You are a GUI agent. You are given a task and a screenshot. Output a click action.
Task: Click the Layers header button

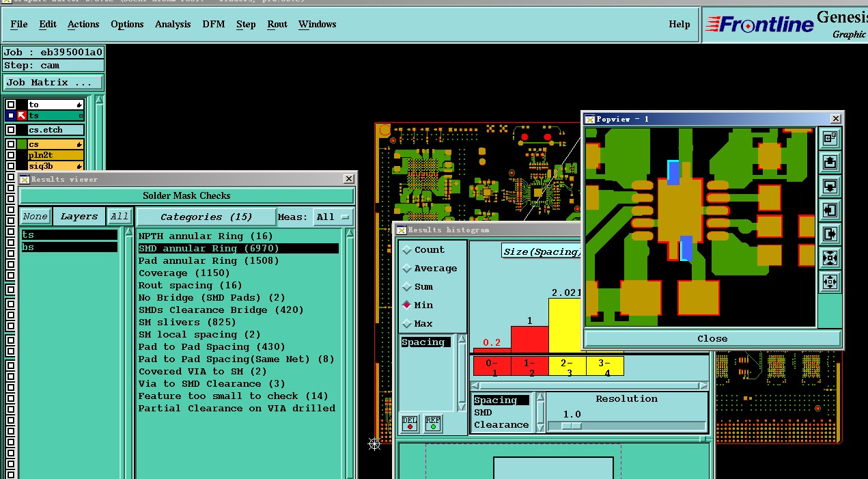pyautogui.click(x=79, y=217)
